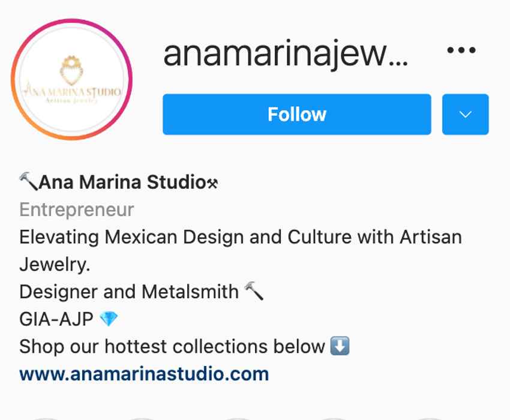The height and width of the screenshot is (420, 510).
Task: Click the word Jewelry. in the bio
Action: click(55, 265)
